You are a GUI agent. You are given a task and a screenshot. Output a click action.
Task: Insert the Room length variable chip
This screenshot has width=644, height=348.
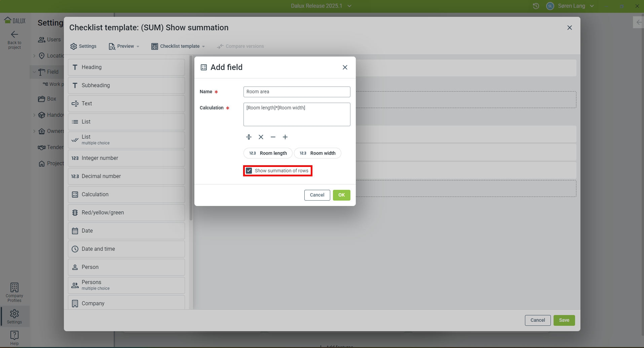click(268, 153)
